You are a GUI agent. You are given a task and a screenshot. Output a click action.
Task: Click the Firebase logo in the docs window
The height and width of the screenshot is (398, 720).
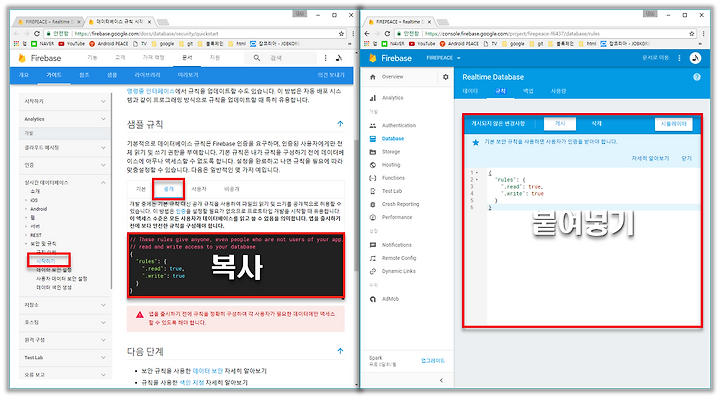pos(39,58)
